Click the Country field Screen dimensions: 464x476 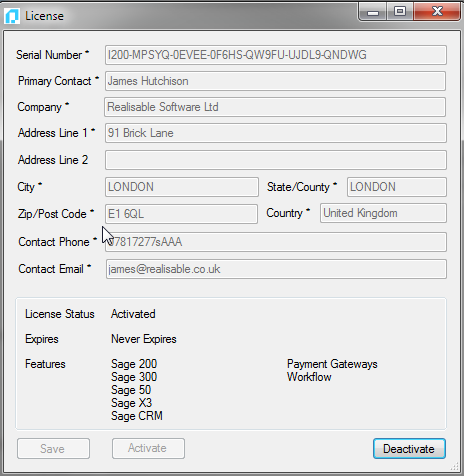pos(383,213)
